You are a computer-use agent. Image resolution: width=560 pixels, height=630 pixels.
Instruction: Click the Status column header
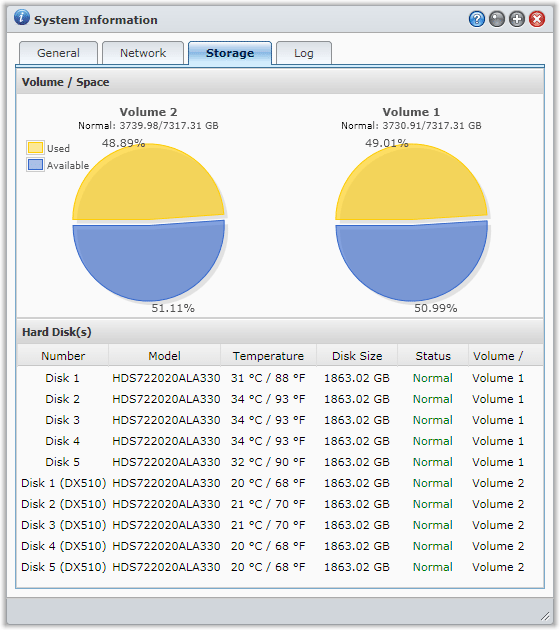(x=433, y=356)
